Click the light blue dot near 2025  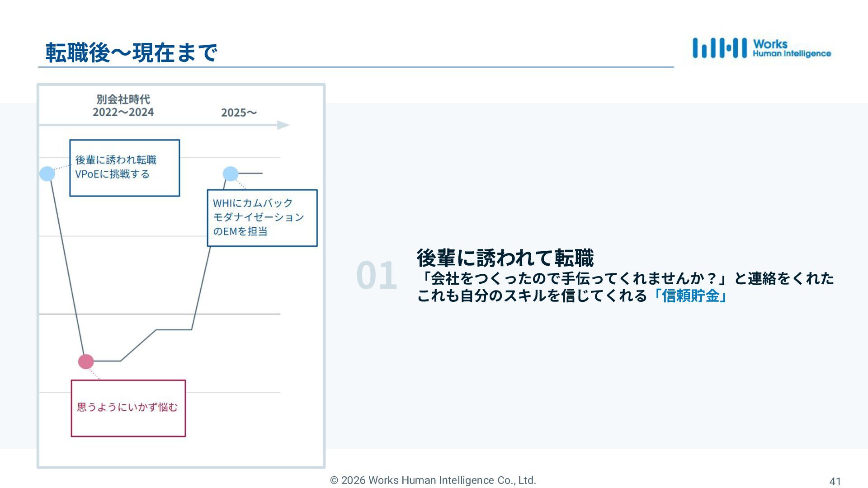pos(231,174)
